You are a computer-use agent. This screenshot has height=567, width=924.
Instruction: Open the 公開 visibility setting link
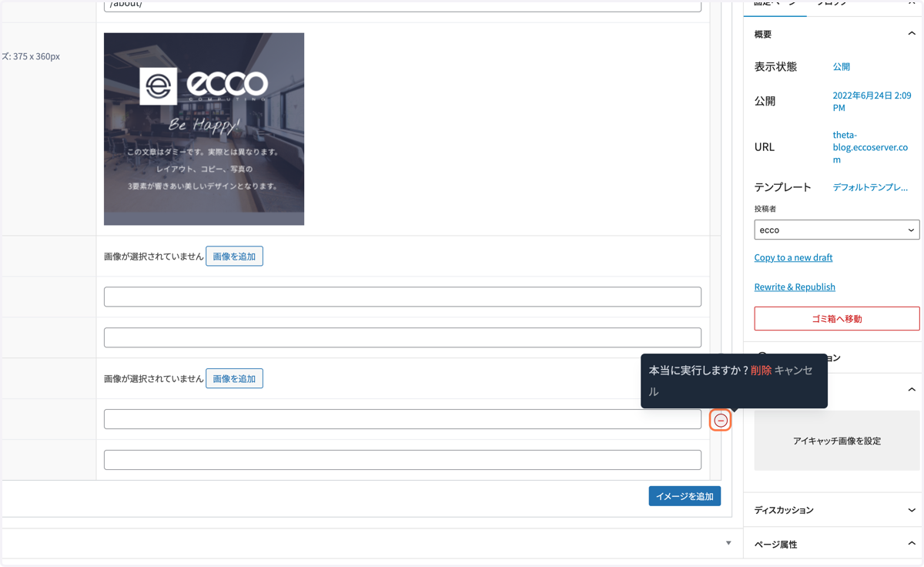tap(841, 67)
